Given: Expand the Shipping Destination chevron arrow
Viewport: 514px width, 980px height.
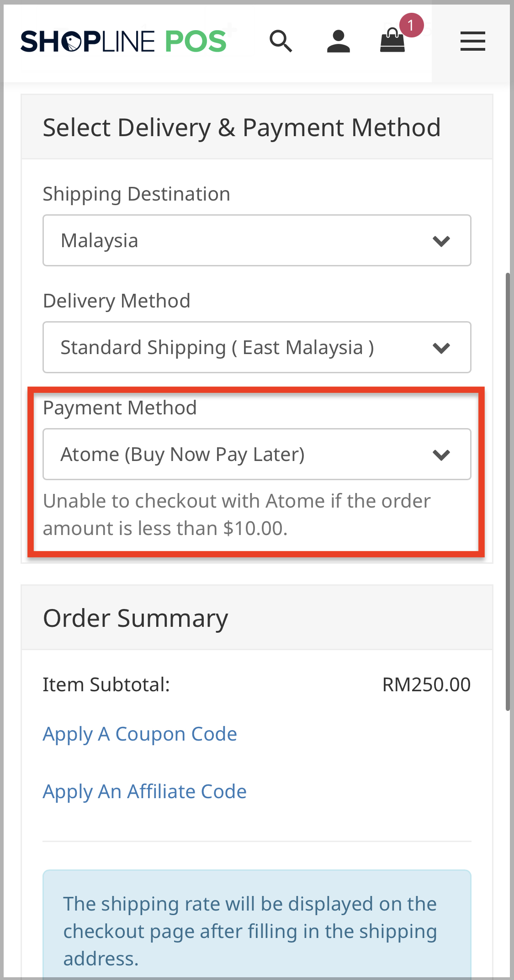Looking at the screenshot, I should pos(441,241).
